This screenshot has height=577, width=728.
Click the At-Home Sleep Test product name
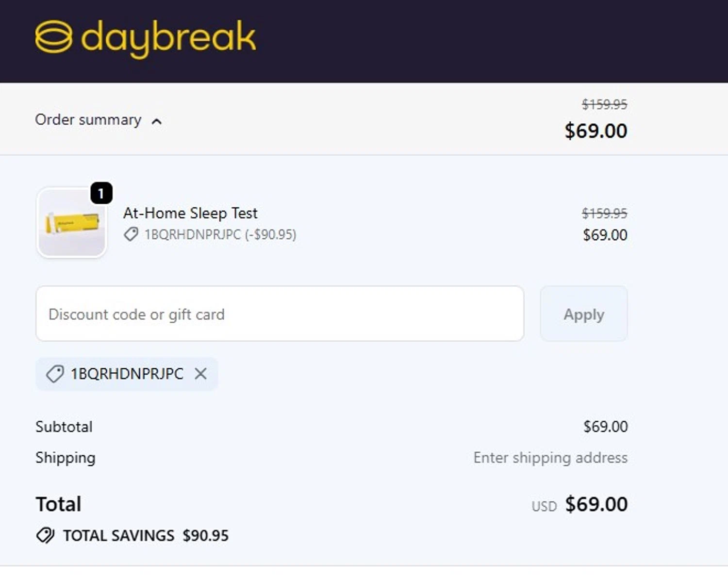click(x=190, y=213)
